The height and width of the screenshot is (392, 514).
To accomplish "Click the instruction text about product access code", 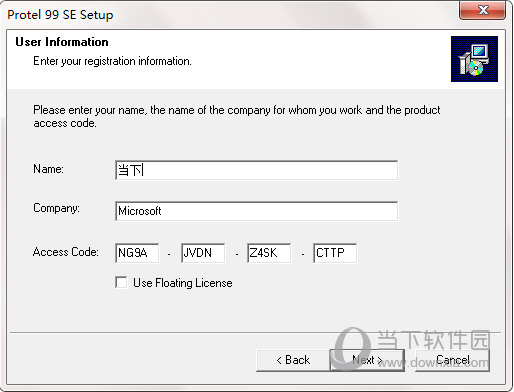I will point(237,117).
